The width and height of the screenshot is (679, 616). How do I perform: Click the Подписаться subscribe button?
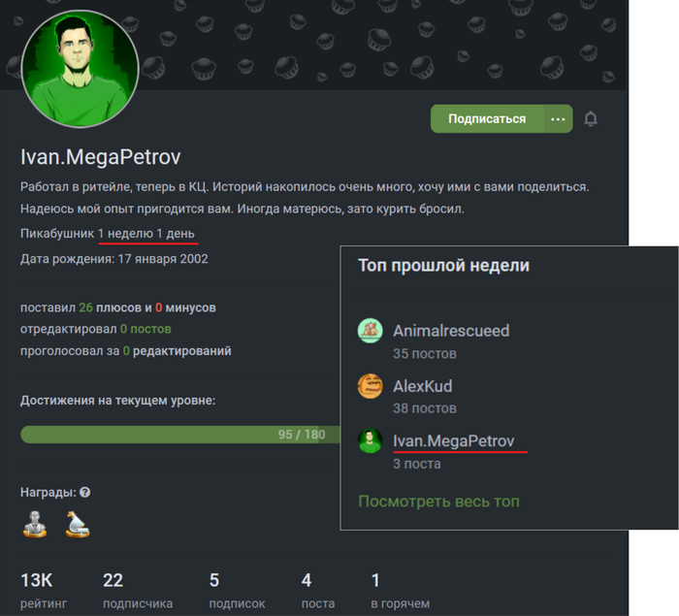[487, 118]
